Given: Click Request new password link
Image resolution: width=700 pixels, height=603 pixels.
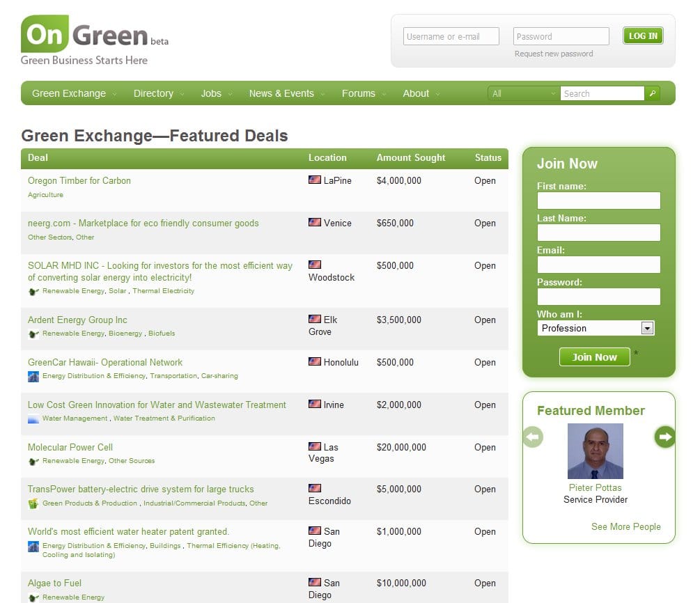Looking at the screenshot, I should pos(554,54).
